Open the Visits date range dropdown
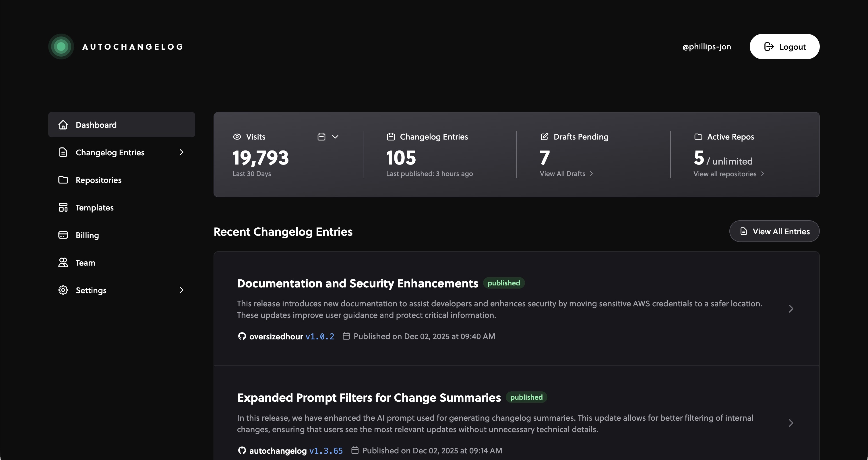This screenshot has width=868, height=460. click(328, 137)
